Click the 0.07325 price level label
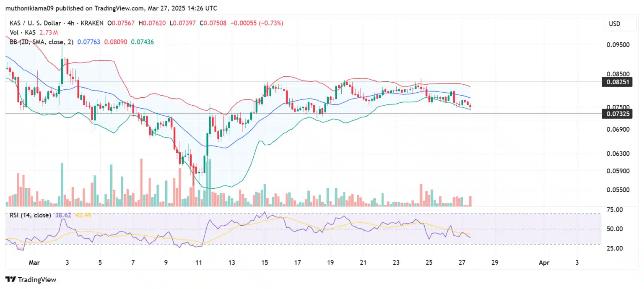This screenshot has width=644, height=289. click(x=617, y=114)
